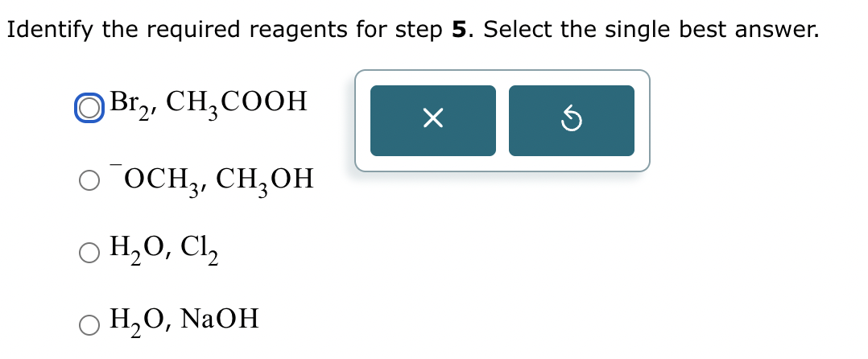The image size is (868, 359).
Task: Click the CH3OH formula in second option
Action: (x=265, y=180)
